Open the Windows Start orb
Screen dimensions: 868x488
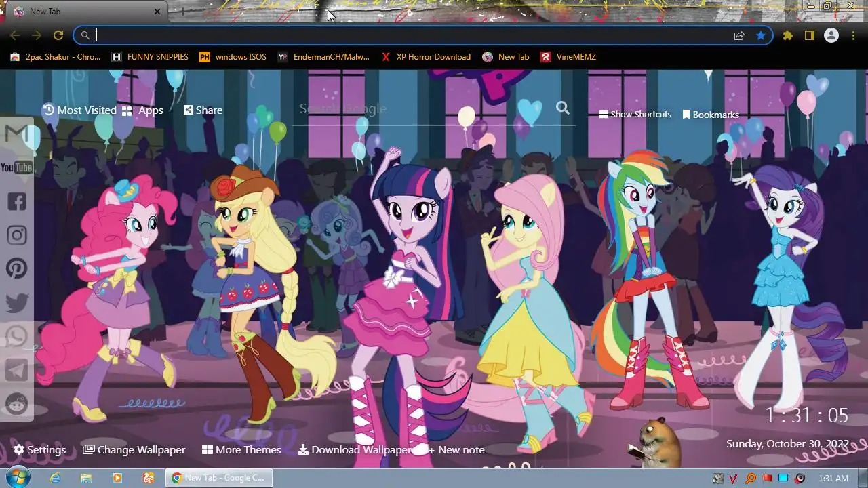(17, 478)
